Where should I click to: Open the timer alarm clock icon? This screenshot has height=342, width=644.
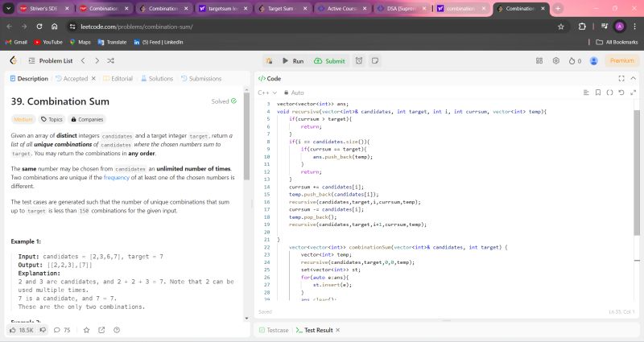click(x=359, y=60)
